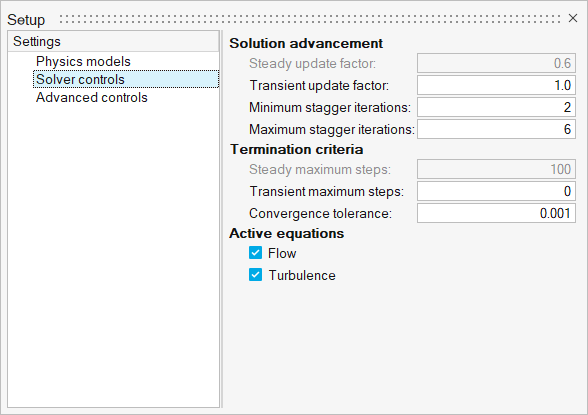This screenshot has width=588, height=415.
Task: Select Solver controls tree item
Action: (126, 79)
